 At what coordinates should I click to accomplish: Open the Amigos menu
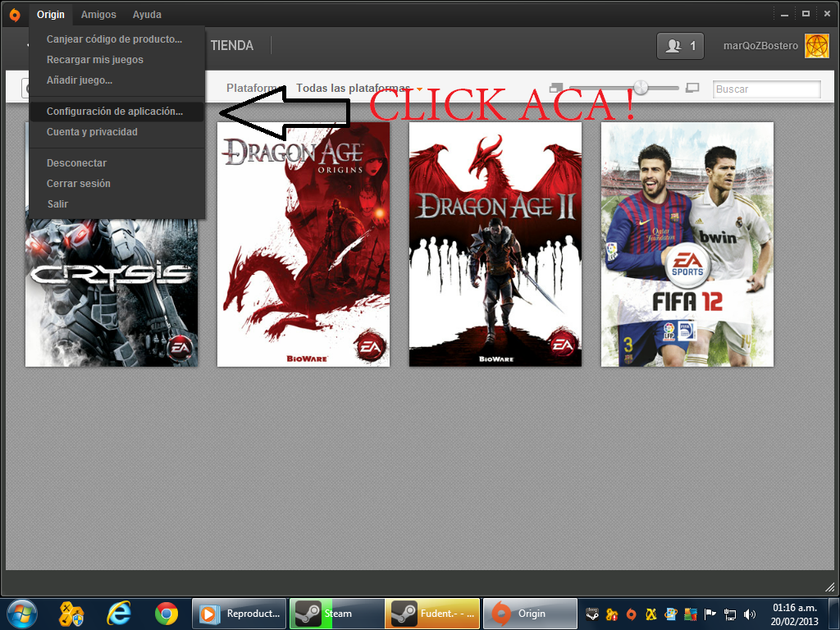pyautogui.click(x=98, y=15)
